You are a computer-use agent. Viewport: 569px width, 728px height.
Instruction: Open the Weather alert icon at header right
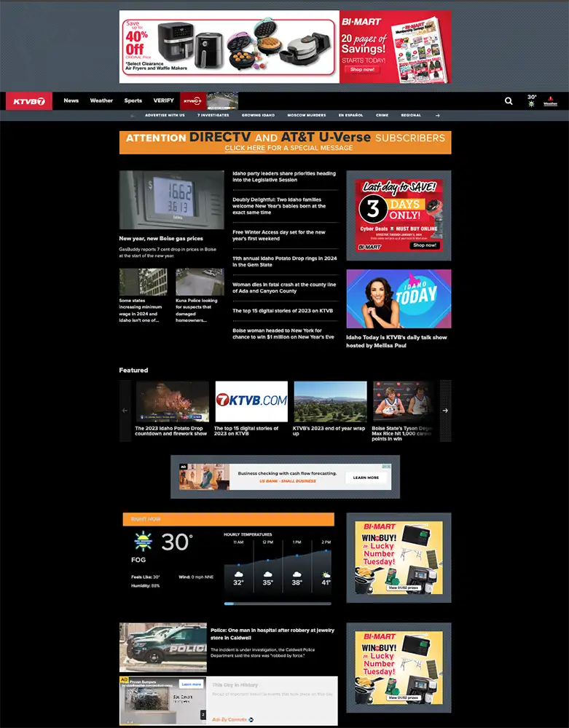(x=550, y=100)
